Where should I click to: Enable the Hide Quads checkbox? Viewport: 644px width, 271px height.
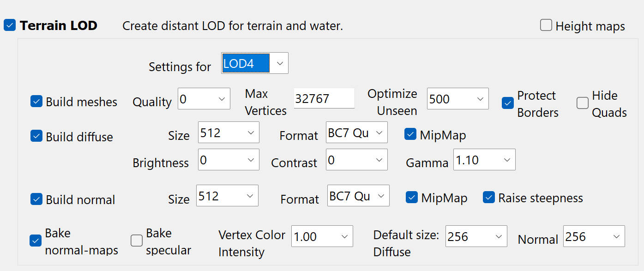[x=583, y=103]
